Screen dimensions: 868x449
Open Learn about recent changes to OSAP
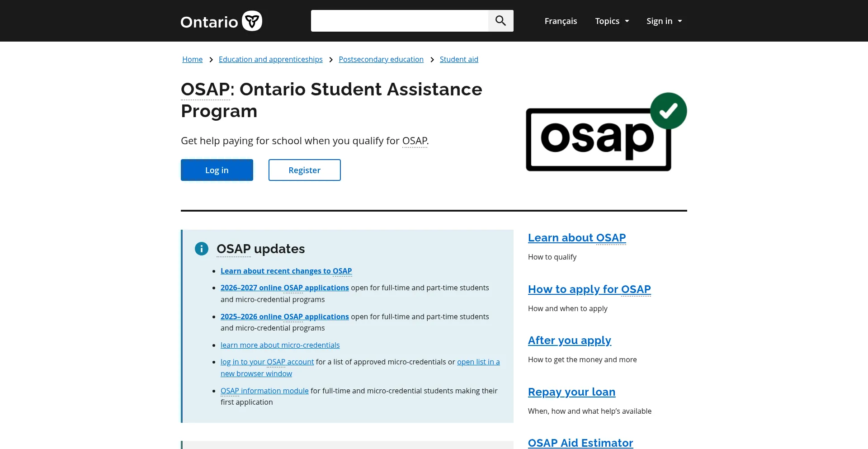pyautogui.click(x=286, y=271)
